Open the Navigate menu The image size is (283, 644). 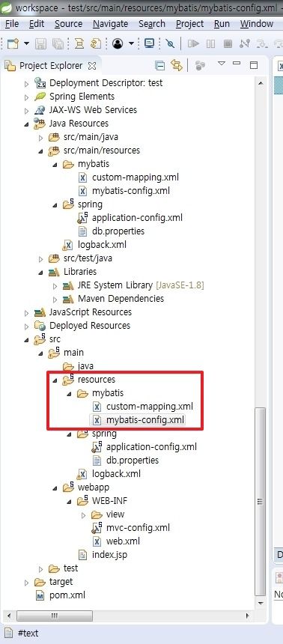pos(110,24)
